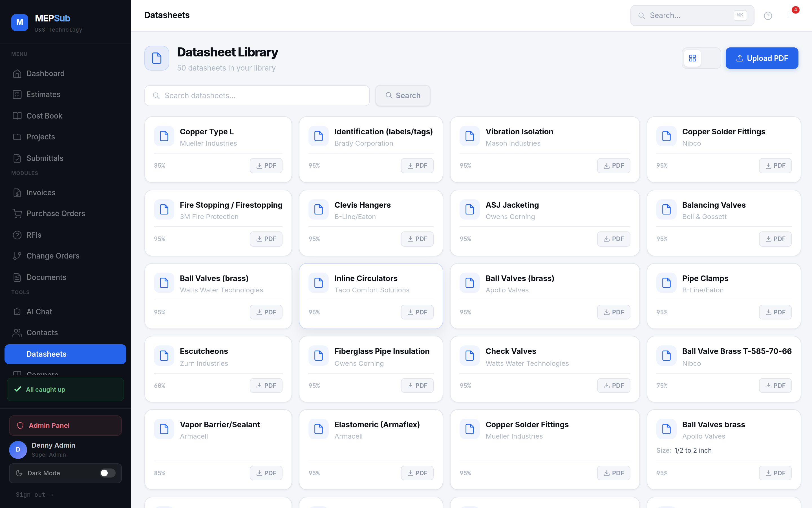This screenshot has height=508, width=812.
Task: Download PDF for Fiberglass Pipe Insulation
Action: 417,386
